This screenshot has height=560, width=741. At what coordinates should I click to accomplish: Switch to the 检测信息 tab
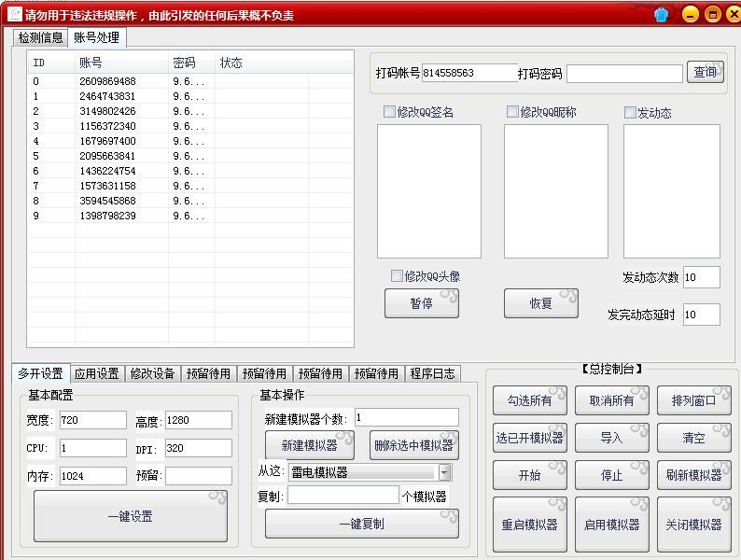pos(41,37)
